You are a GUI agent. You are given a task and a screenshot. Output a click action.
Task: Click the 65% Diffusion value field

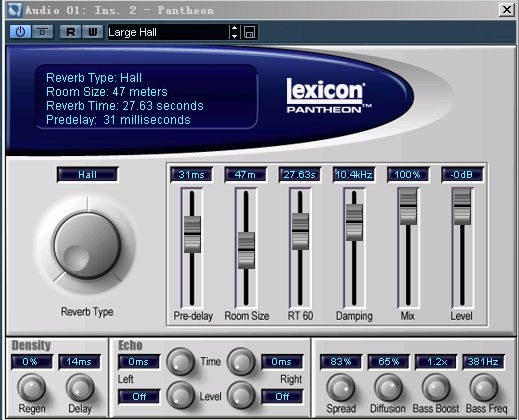tap(388, 362)
